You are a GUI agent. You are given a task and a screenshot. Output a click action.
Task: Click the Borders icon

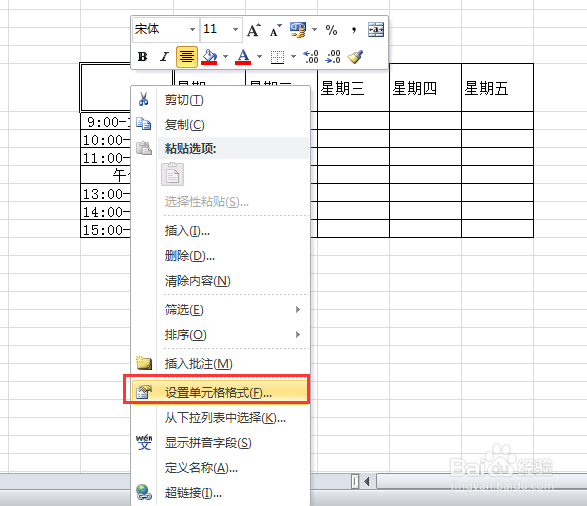[277, 57]
